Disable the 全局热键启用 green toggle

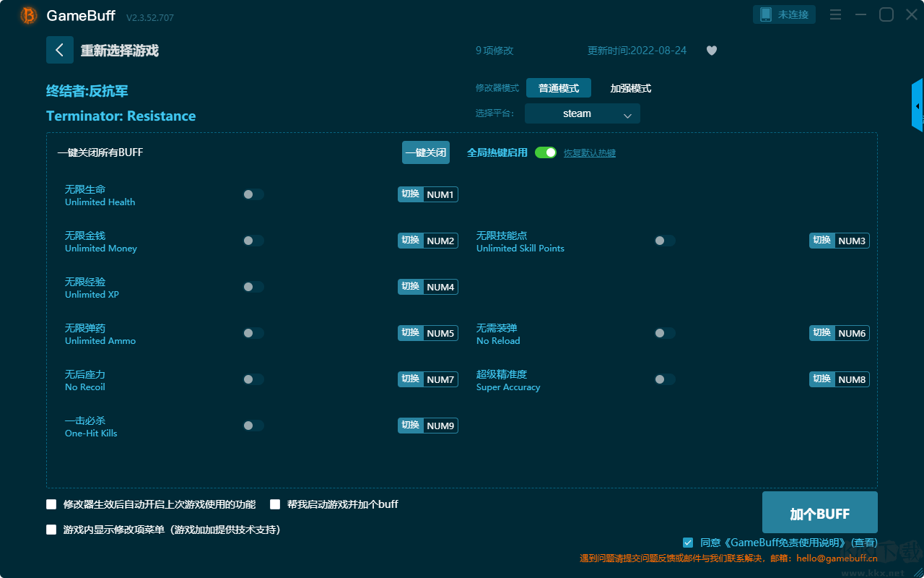(x=546, y=152)
